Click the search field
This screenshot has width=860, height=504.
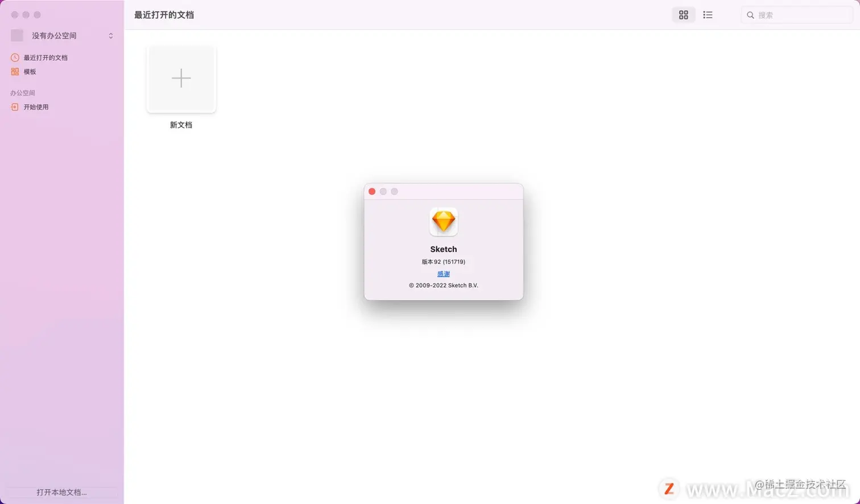(x=797, y=15)
